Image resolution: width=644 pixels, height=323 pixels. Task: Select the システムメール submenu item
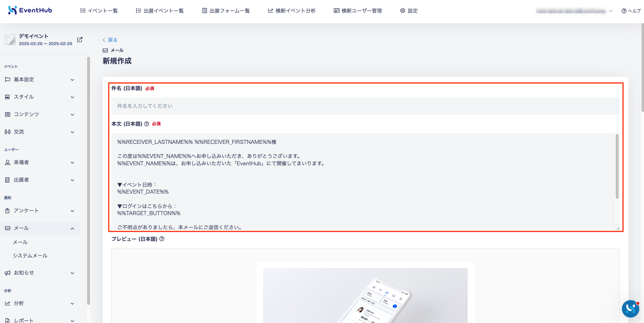pyautogui.click(x=30, y=256)
